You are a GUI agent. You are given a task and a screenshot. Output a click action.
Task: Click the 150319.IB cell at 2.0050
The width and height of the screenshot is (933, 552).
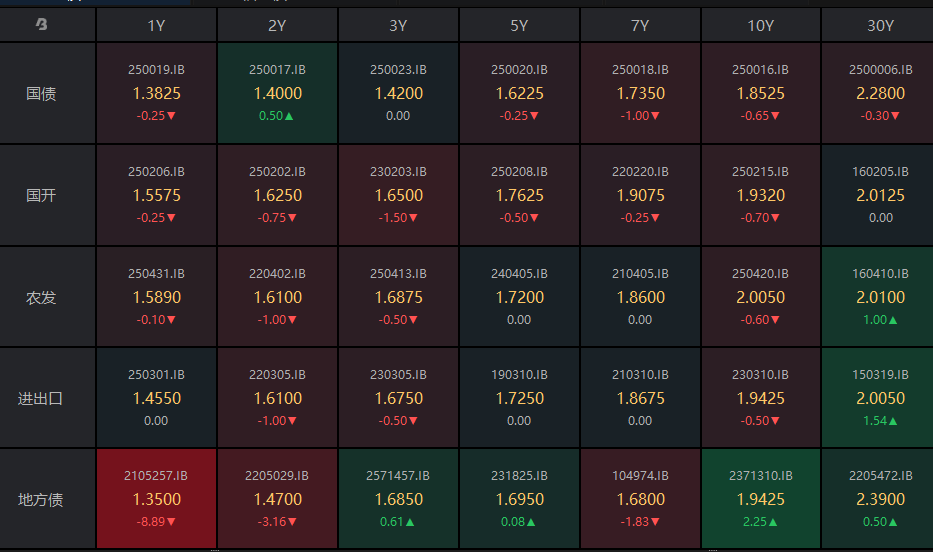880,398
